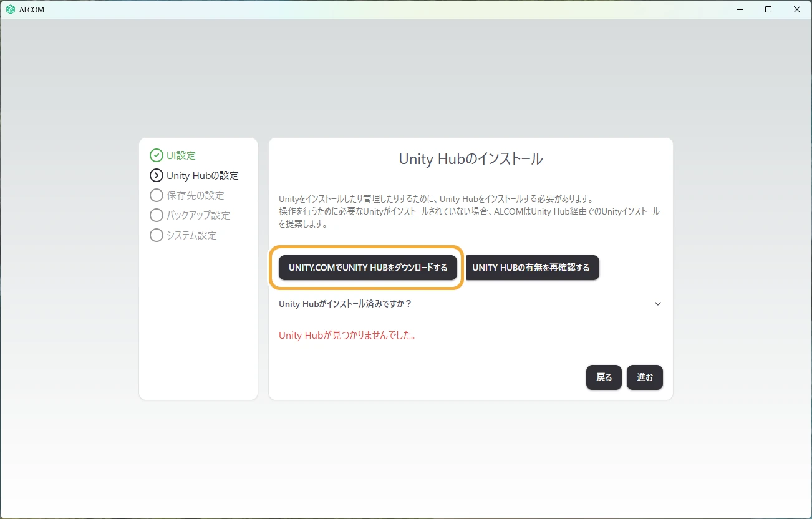Proceed with the 進む button
The height and width of the screenshot is (519, 812).
pos(645,377)
